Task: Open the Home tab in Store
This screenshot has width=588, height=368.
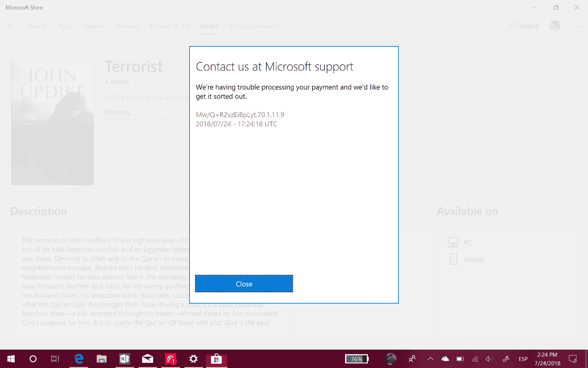Action: click(37, 26)
